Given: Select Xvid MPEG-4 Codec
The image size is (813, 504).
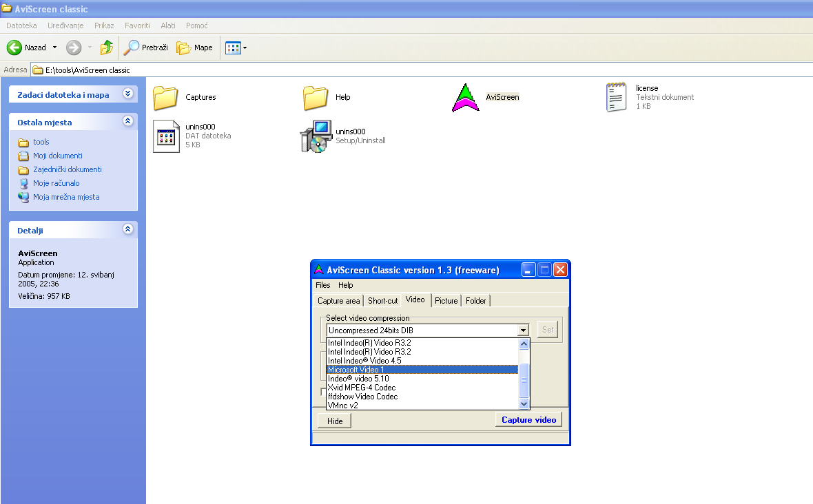Looking at the screenshot, I should pos(422,388).
